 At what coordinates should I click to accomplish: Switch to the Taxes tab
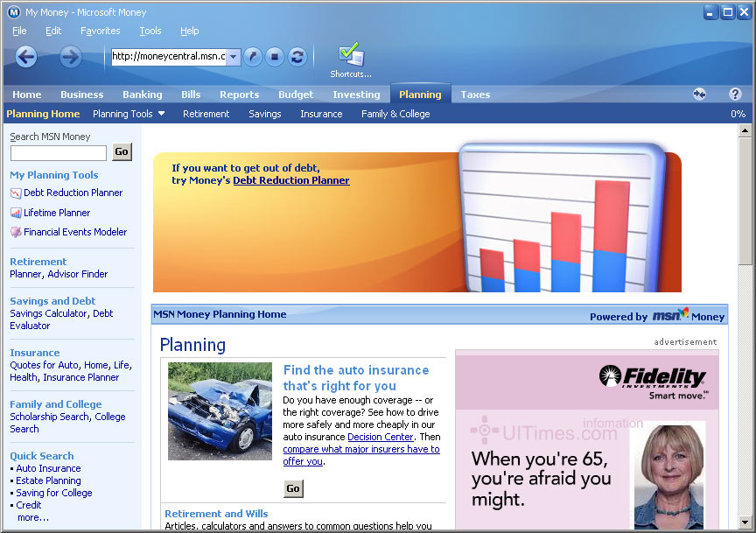point(475,95)
